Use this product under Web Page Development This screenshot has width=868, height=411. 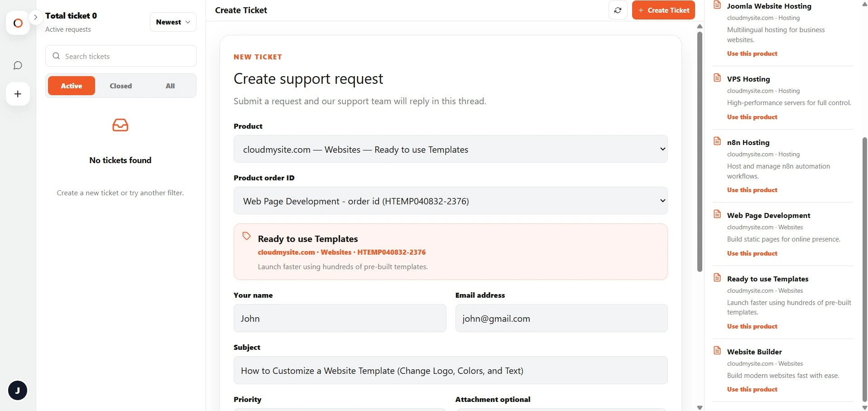tap(752, 253)
